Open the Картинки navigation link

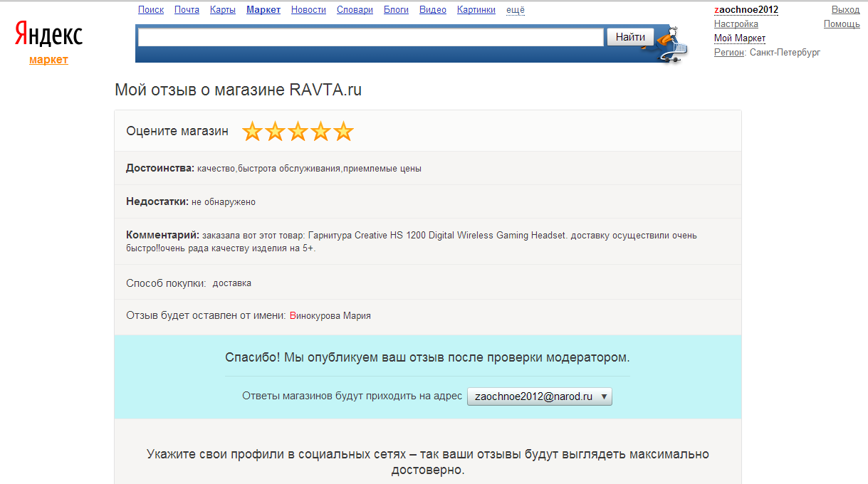(x=476, y=10)
